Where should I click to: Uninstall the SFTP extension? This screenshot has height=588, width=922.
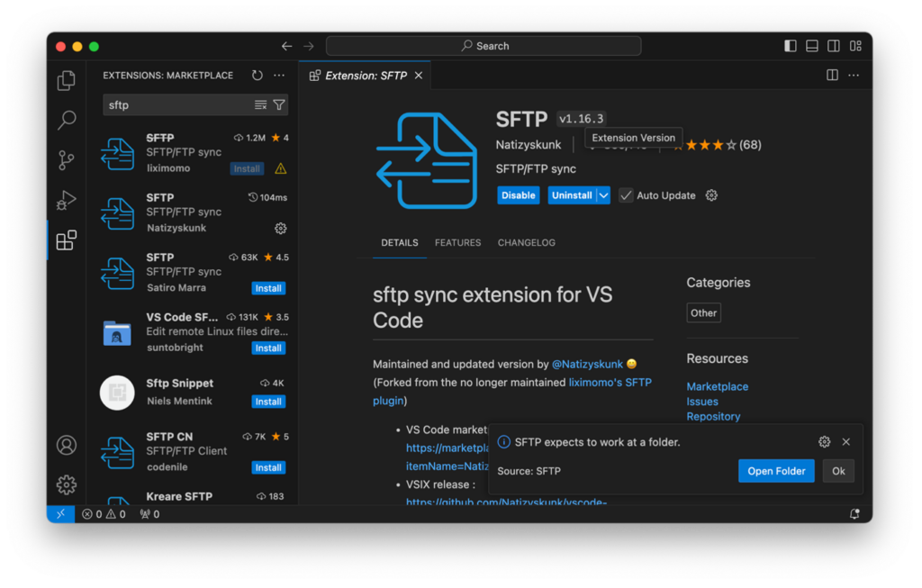[x=572, y=195]
